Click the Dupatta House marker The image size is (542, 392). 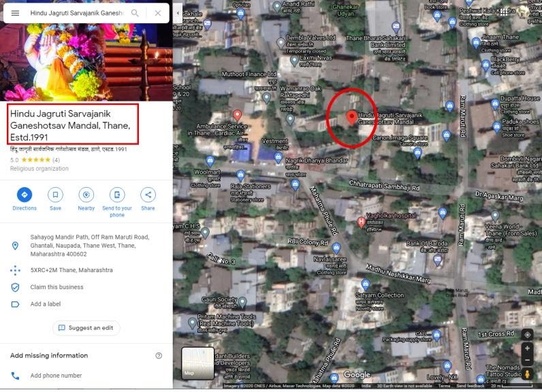point(495,103)
